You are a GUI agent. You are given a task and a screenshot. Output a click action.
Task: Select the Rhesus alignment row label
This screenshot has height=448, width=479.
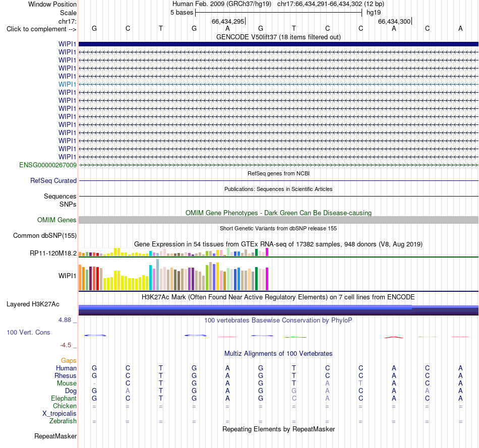click(x=66, y=375)
